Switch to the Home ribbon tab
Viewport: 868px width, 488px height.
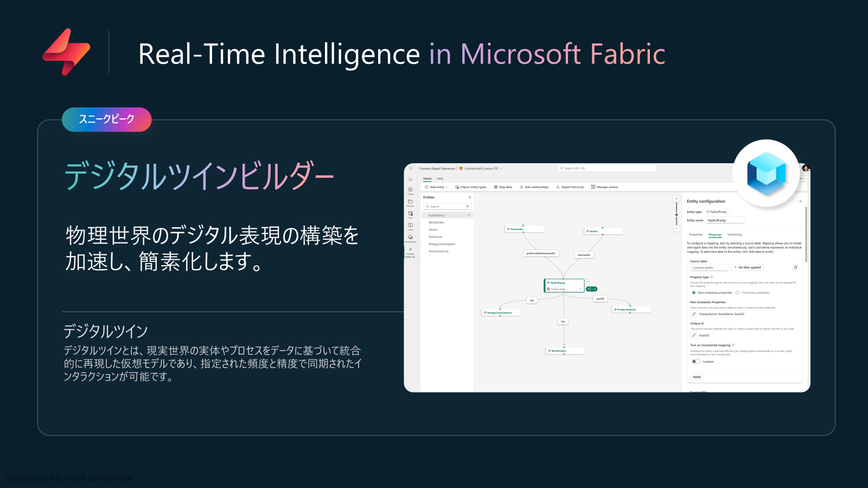427,178
